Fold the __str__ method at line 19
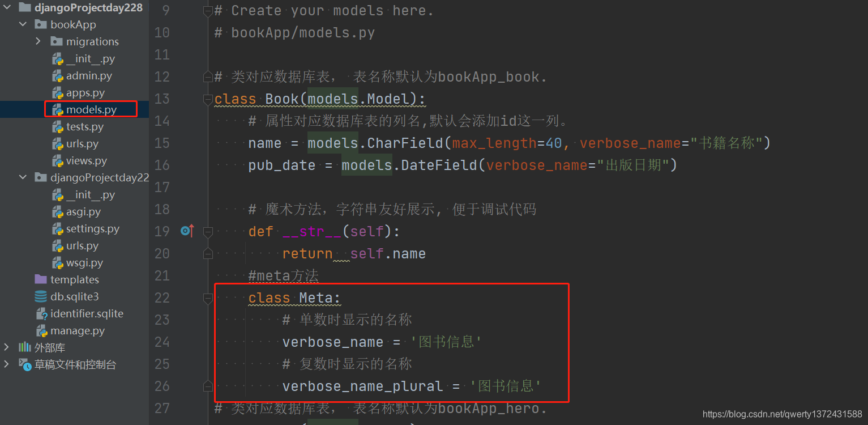Screen dimensions: 868x425 point(208,232)
